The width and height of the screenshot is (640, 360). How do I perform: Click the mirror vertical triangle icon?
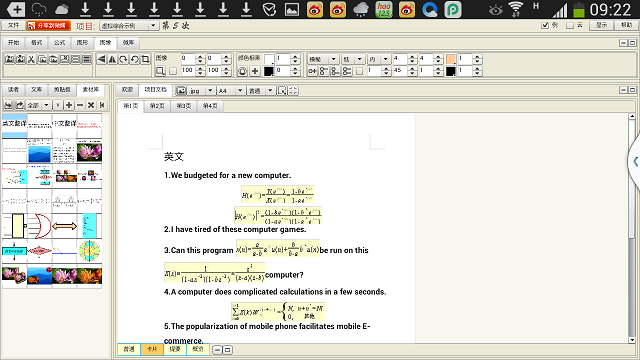point(112,59)
